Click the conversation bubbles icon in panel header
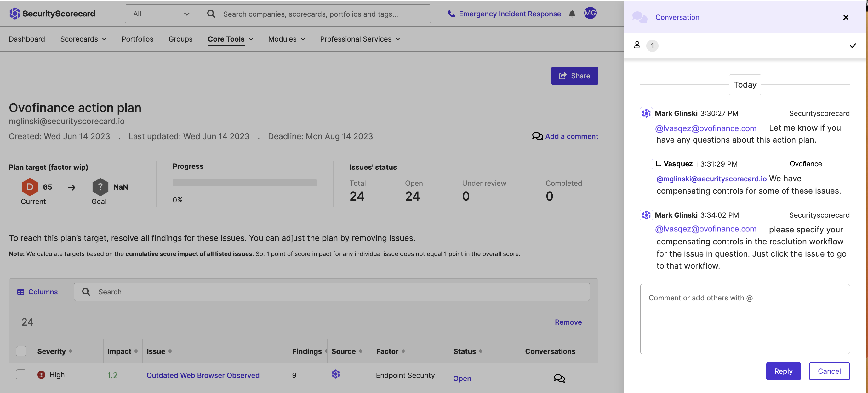This screenshot has height=393, width=868. (x=640, y=17)
